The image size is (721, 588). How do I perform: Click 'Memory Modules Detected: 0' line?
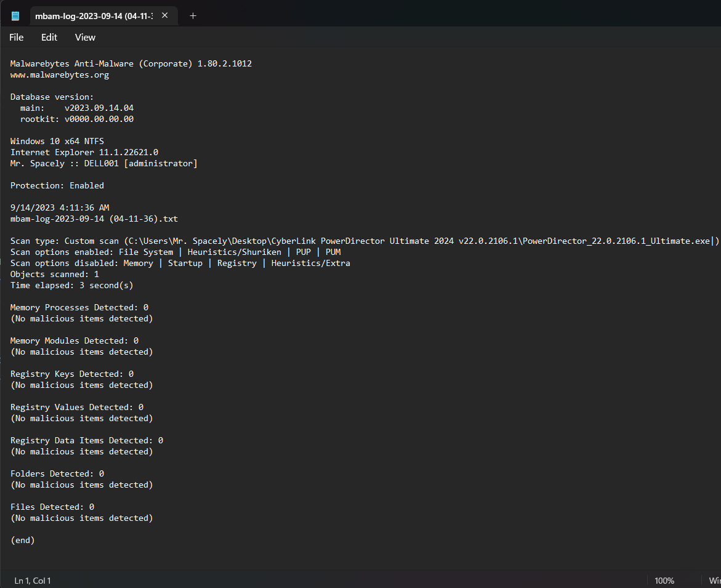(x=75, y=340)
